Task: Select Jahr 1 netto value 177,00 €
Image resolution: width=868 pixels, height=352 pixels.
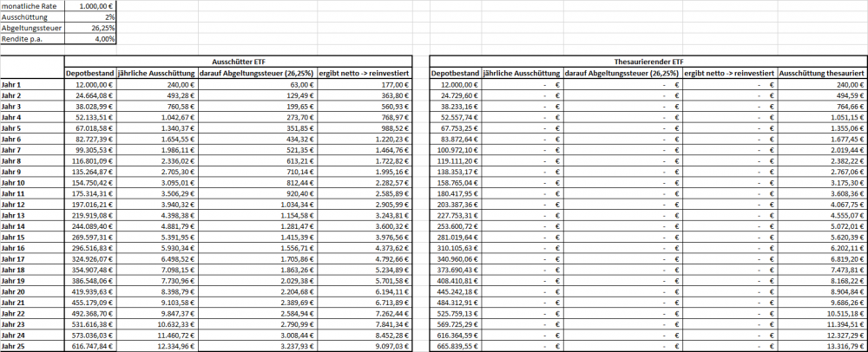Action: [365, 85]
